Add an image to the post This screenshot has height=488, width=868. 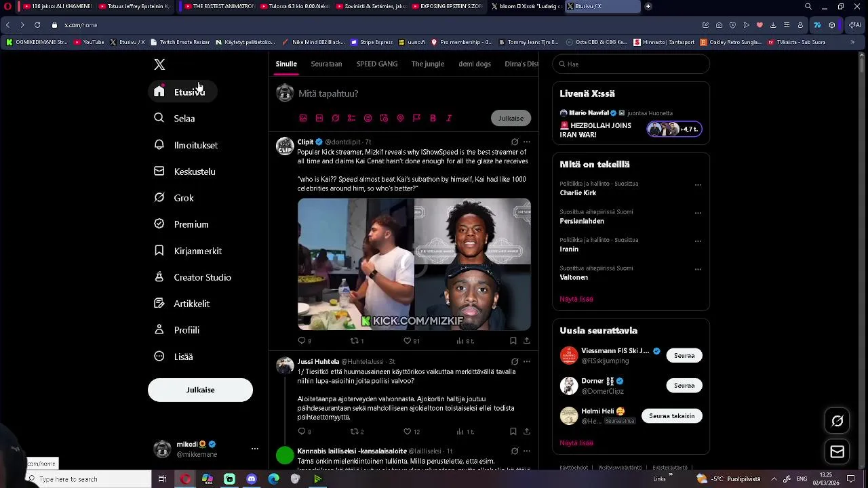pyautogui.click(x=303, y=118)
